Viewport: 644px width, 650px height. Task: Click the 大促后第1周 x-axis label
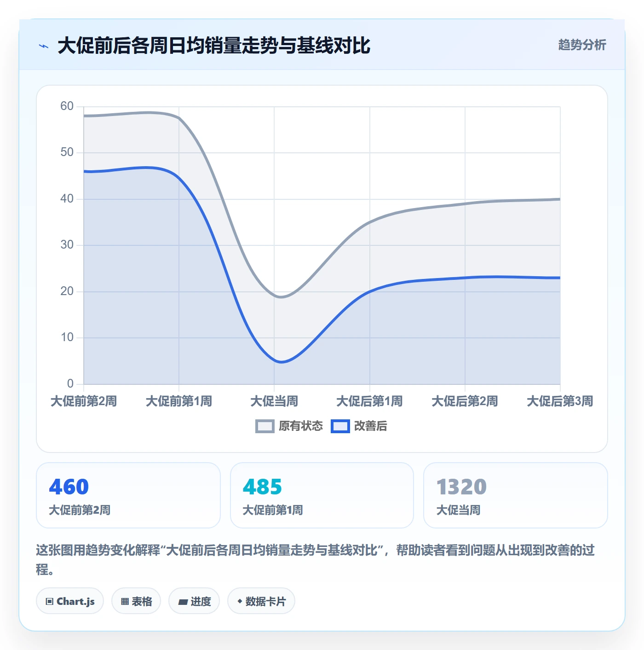(369, 401)
